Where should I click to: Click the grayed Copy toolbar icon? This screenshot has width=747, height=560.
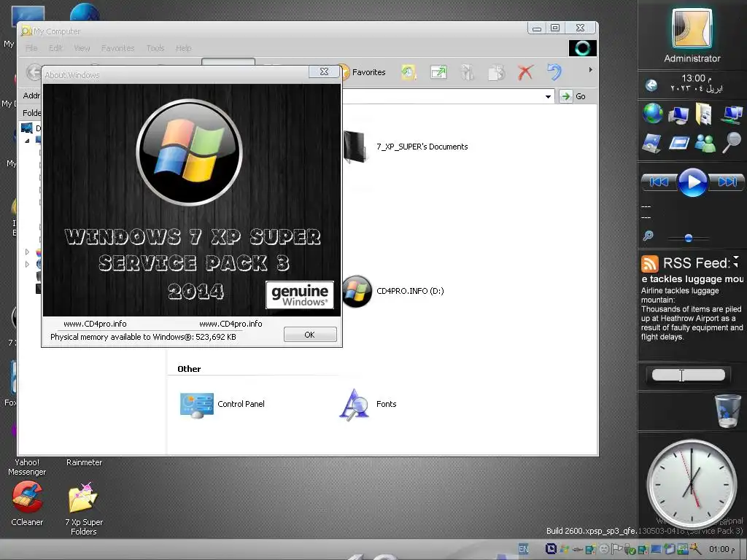click(x=496, y=72)
